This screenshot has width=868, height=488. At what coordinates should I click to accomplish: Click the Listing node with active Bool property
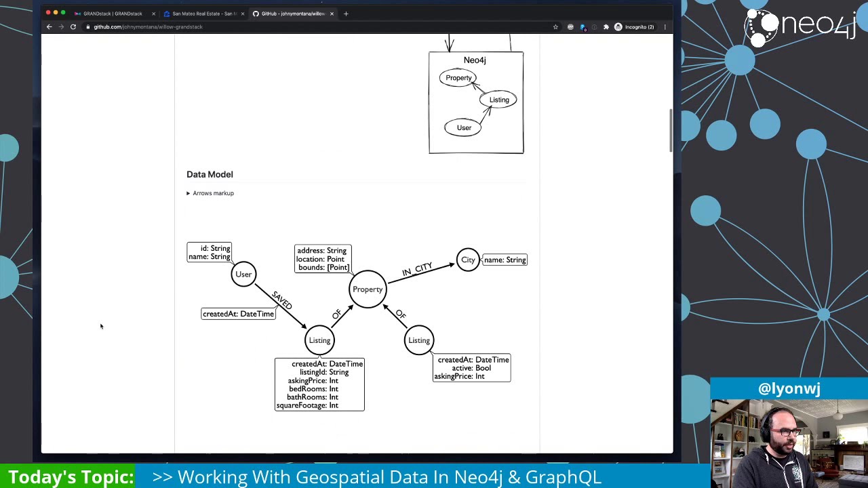tap(419, 340)
